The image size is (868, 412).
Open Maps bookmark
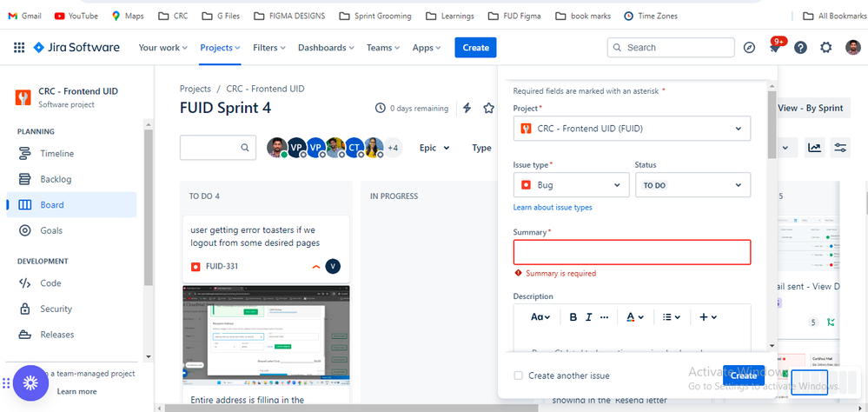[128, 16]
